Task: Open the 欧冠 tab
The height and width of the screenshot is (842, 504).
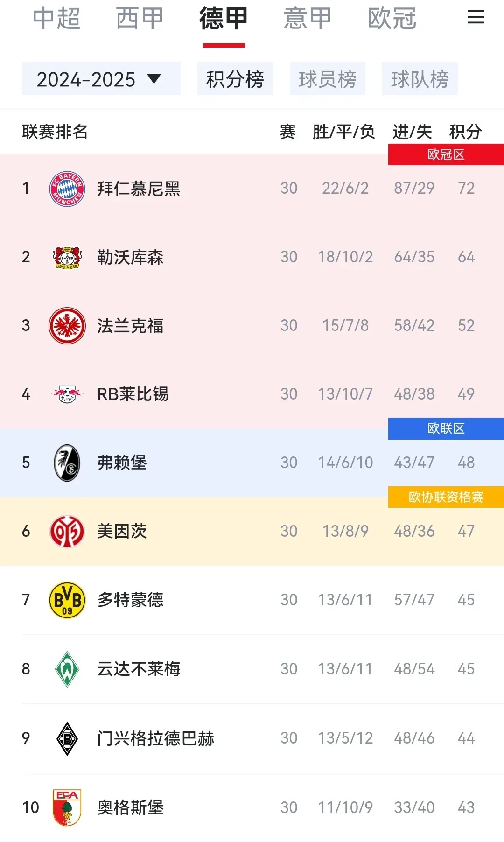Action: (x=392, y=19)
